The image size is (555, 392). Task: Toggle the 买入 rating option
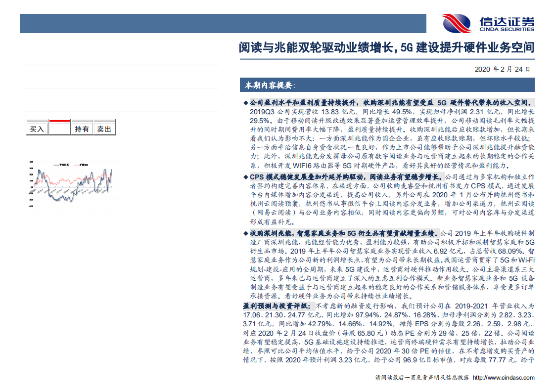[37, 129]
